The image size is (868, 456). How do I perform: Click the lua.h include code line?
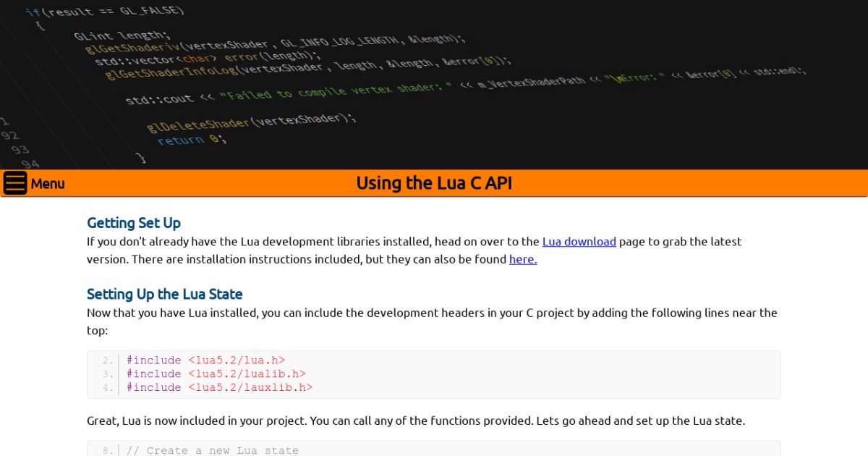pyautogui.click(x=205, y=360)
